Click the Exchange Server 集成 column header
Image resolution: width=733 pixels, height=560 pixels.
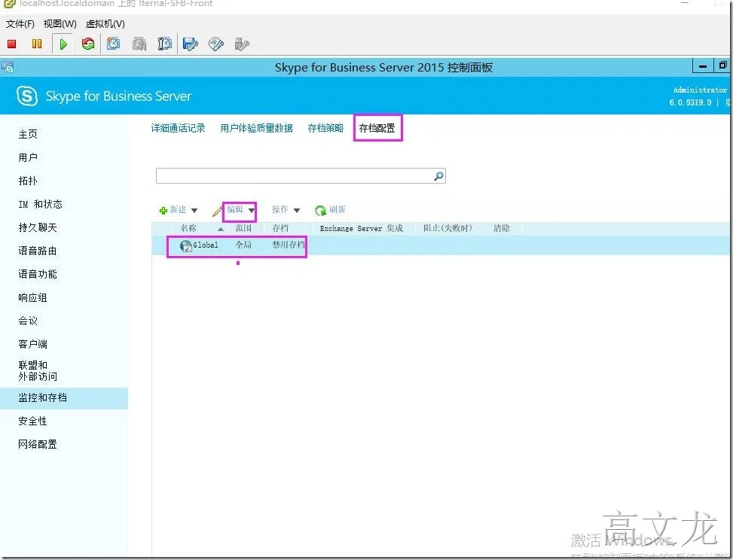[x=362, y=228]
